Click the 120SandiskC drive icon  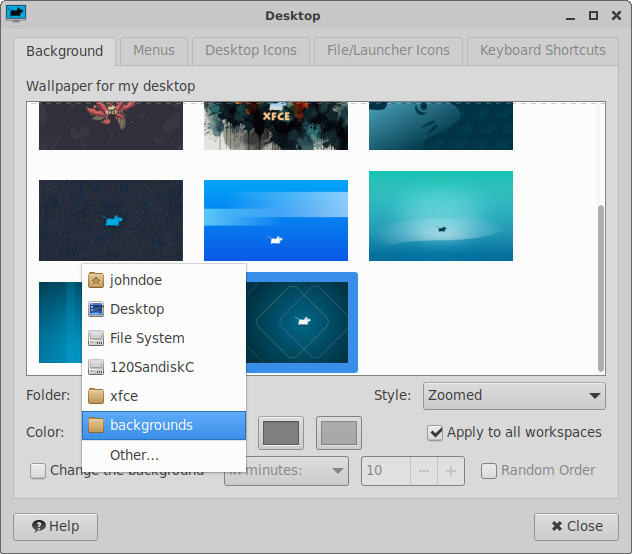tap(96, 367)
